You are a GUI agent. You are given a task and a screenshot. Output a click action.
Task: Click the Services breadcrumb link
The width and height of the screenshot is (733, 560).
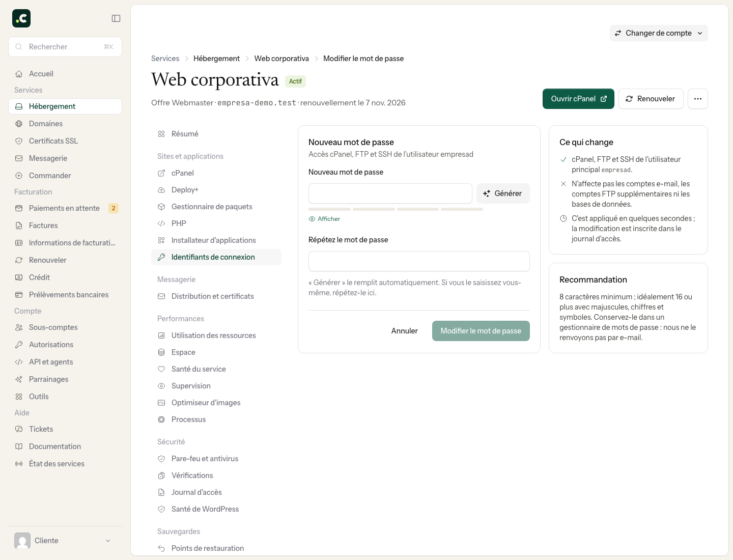(165, 59)
